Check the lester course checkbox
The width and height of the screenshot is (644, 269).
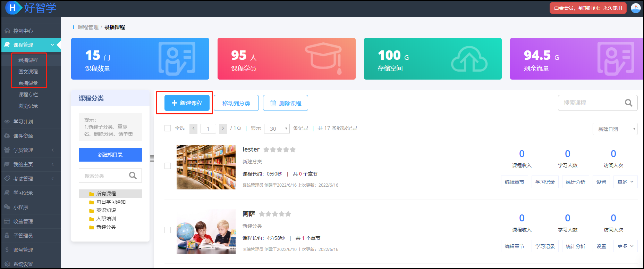168,166
